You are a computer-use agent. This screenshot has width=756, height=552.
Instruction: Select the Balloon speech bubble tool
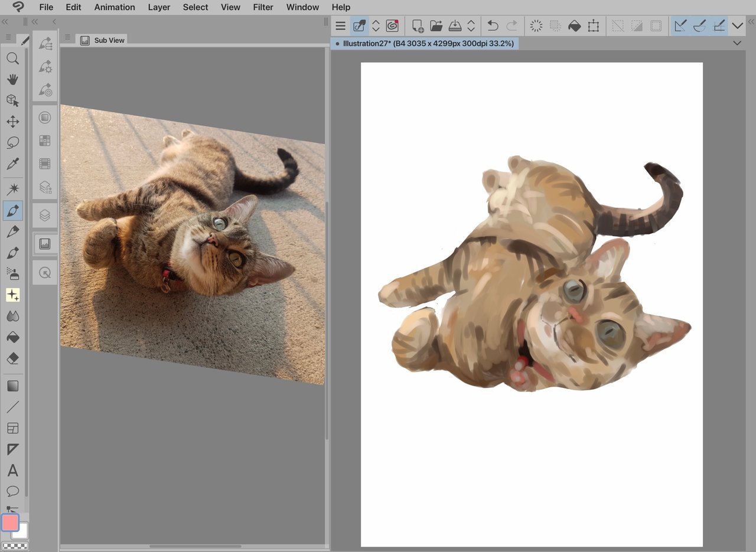click(12, 491)
